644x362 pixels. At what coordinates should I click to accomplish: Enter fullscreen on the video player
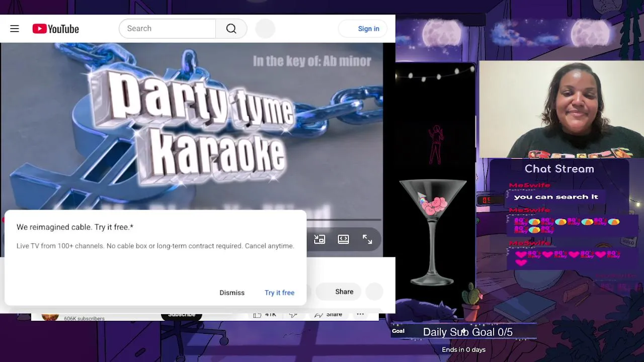pyautogui.click(x=368, y=239)
